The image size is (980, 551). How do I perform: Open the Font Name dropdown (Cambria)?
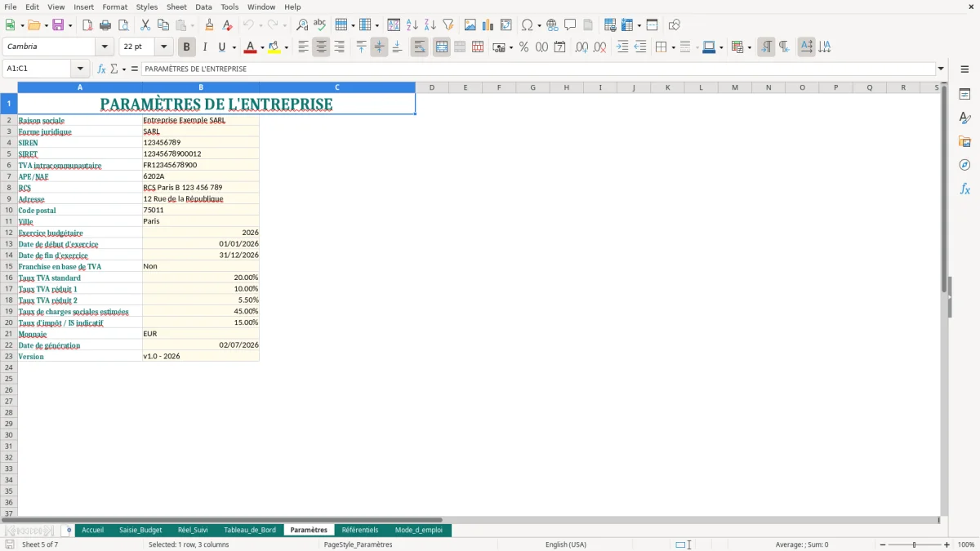pos(105,47)
